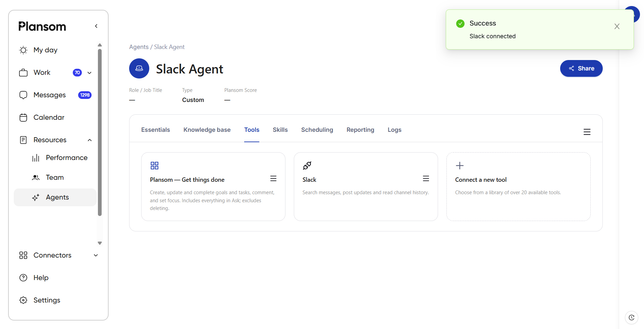Click the sidebar scroll down arrow
644x329 pixels.
(x=100, y=243)
